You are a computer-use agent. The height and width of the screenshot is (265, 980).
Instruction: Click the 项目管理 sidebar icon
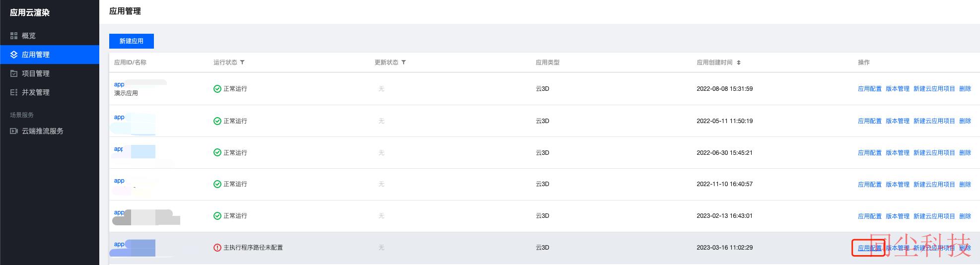pos(14,73)
